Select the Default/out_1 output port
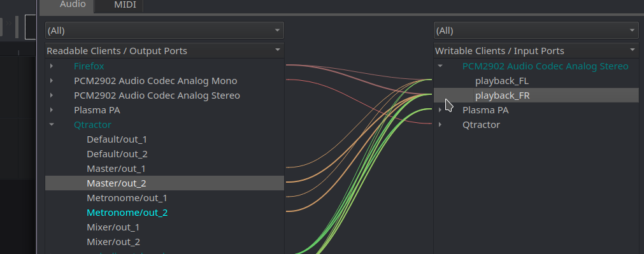The image size is (644, 254). tap(117, 139)
